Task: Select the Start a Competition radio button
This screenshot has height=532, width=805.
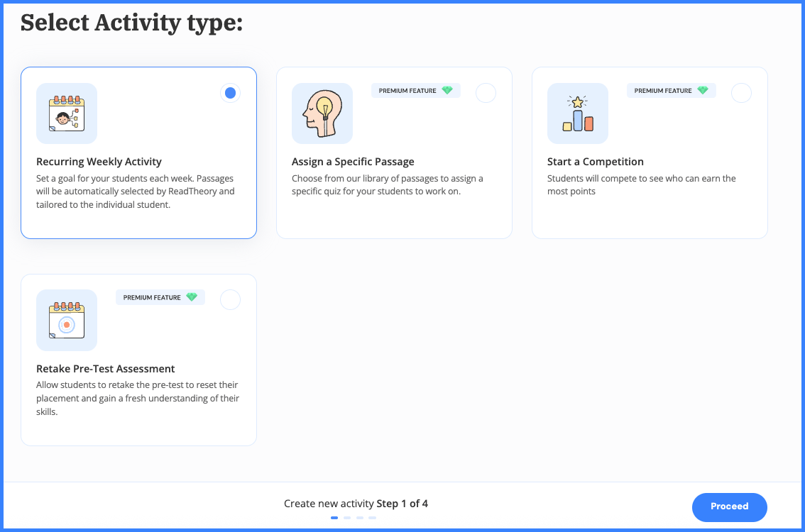Action: [x=741, y=92]
